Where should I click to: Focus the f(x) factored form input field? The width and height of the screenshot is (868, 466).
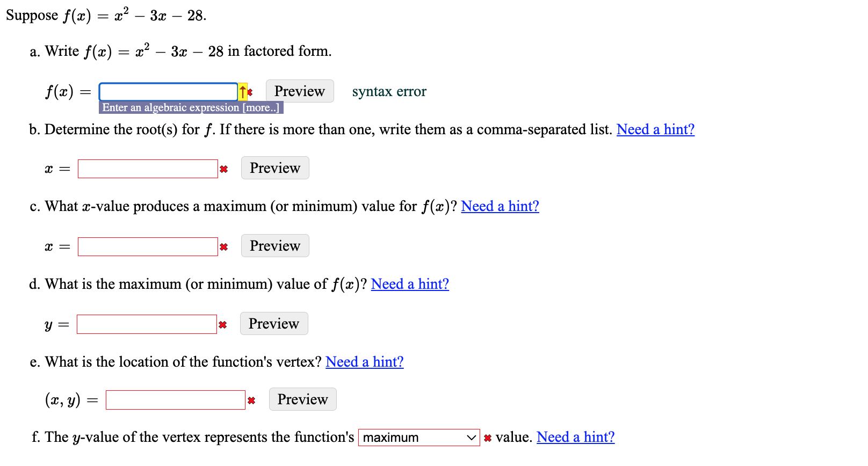click(168, 92)
